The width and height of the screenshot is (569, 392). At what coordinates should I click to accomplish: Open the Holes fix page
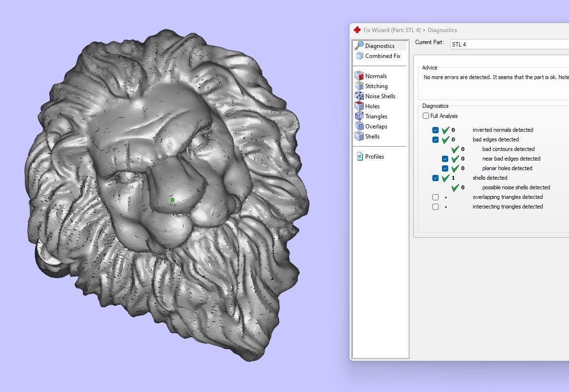pos(372,106)
